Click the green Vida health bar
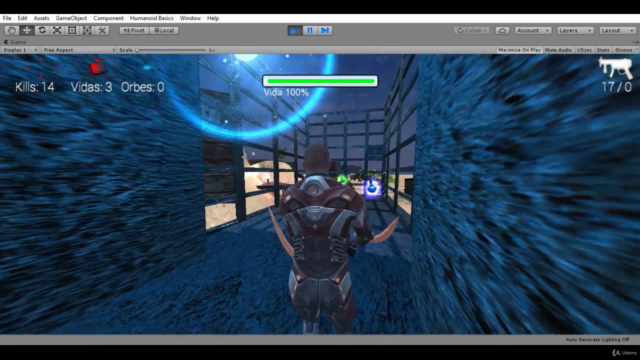The image size is (640, 360). [x=320, y=81]
